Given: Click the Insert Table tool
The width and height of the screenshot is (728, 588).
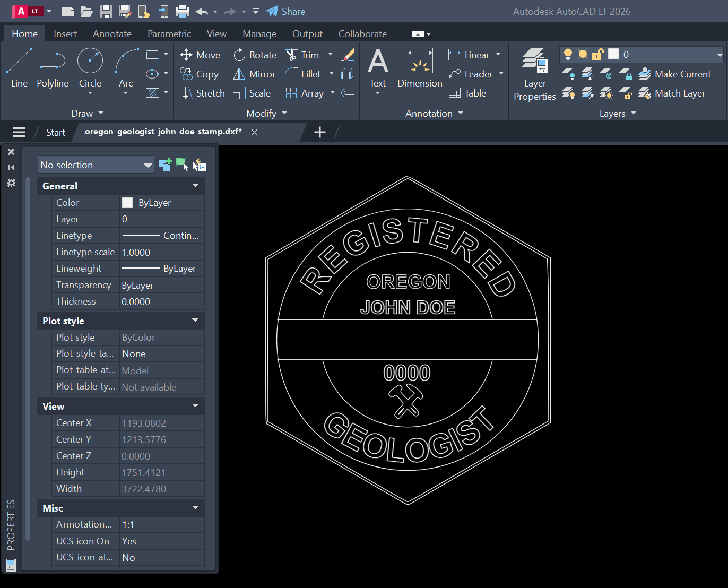Looking at the screenshot, I should (x=467, y=93).
